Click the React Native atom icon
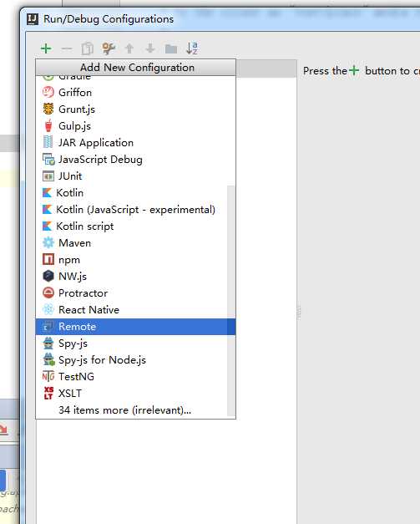This screenshot has height=524, width=420. click(48, 309)
